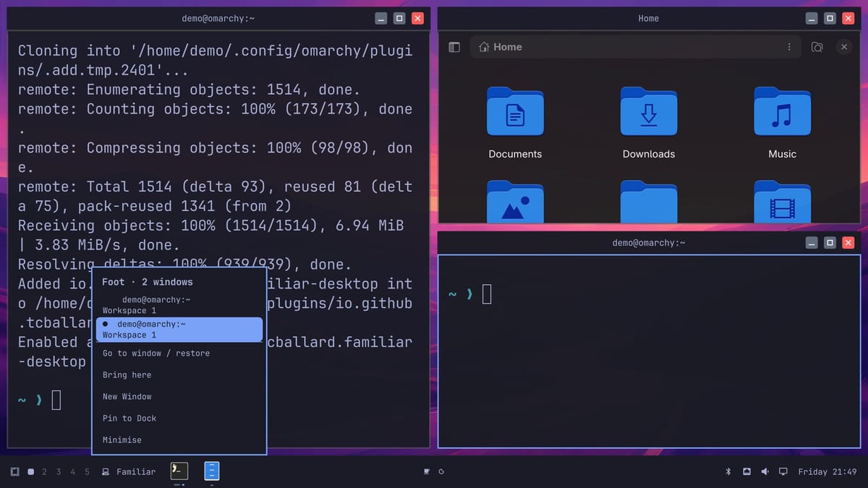Click the volume speaker tray icon
This screenshot has width=868, height=488.
(765, 472)
